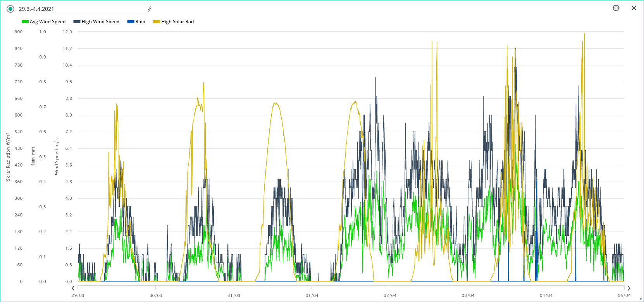Click the 05/04 date label at axis end
Screen dimensions: 644x302
coord(624,295)
